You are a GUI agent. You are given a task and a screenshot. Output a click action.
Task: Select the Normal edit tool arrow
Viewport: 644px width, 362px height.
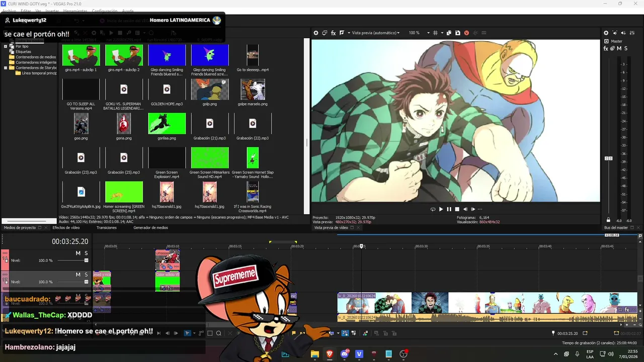click(187, 333)
